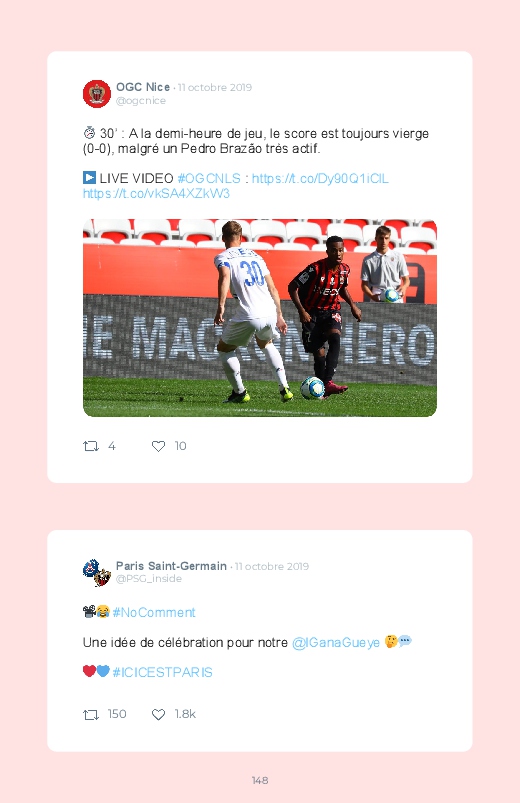Click the OGC Nice profile avatar
The image size is (520, 803).
click(97, 94)
